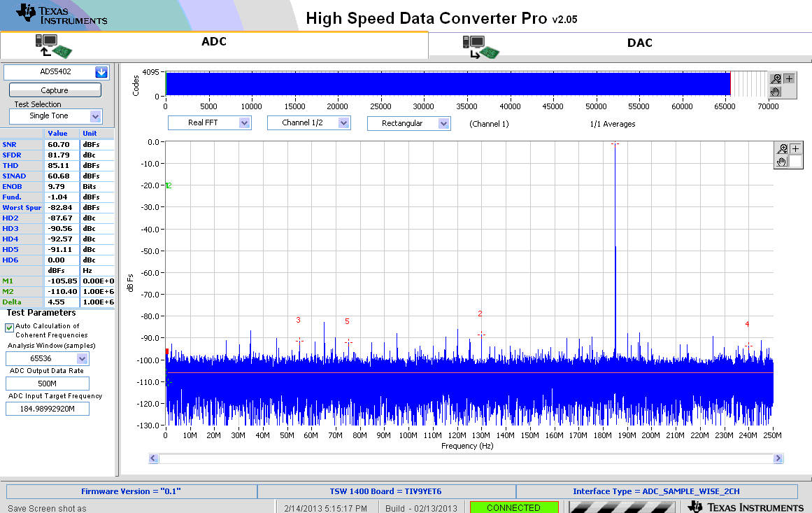The height and width of the screenshot is (513, 812).
Task: Select the crosshair cursor tool in the codes graph palette
Action: (789, 79)
